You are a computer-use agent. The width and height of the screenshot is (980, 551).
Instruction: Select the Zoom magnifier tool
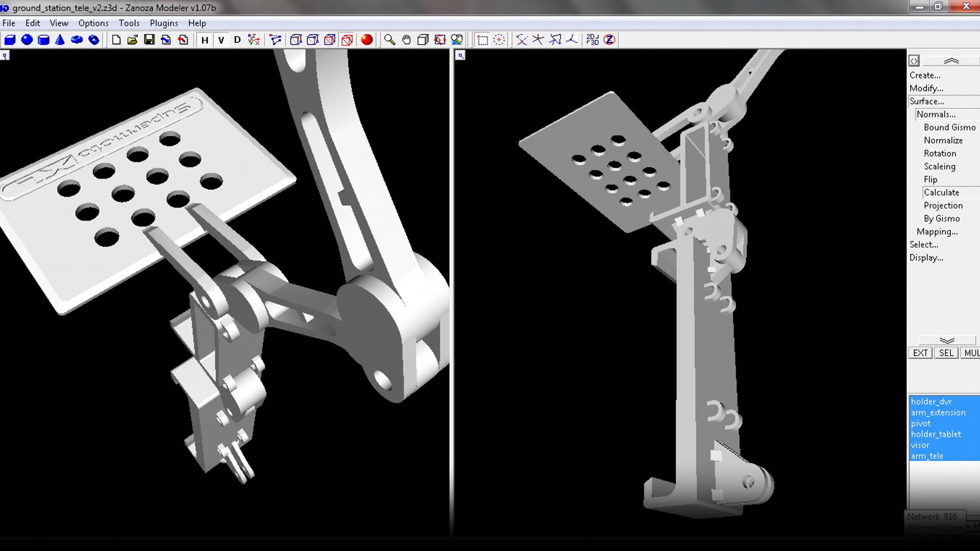tap(389, 40)
